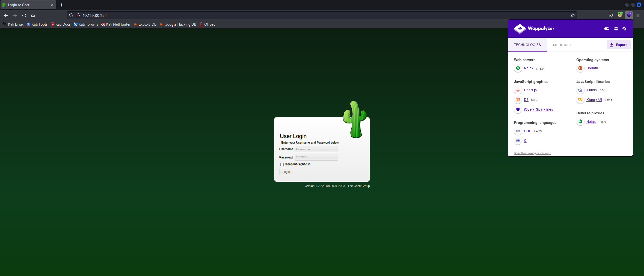Click the Burp Suite extension icon
This screenshot has height=276, width=644.
(620, 15)
